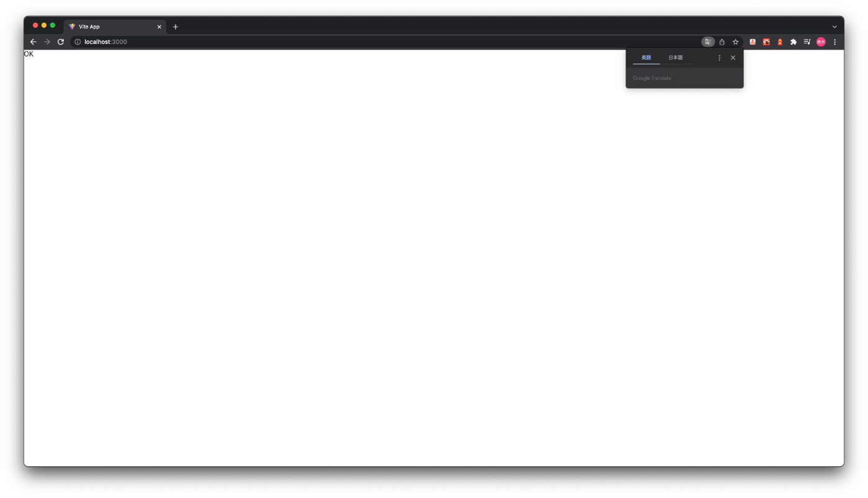Maximize the window with green button
The image size is (868, 498).
(x=53, y=25)
